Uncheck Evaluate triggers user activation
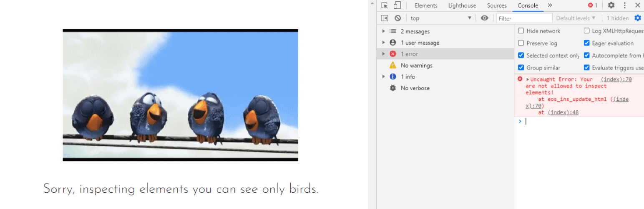The image size is (644, 209). click(586, 68)
